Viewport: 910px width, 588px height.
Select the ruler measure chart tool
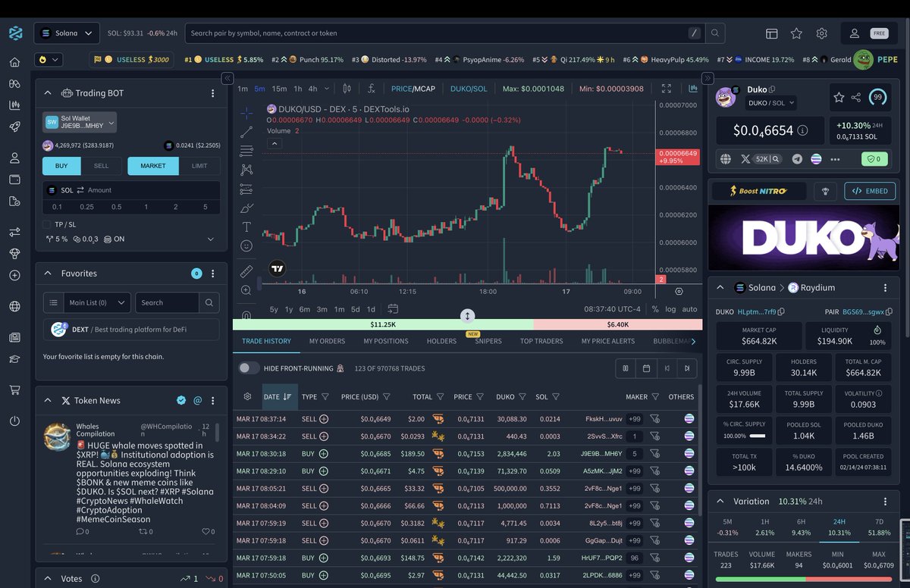[x=246, y=271]
